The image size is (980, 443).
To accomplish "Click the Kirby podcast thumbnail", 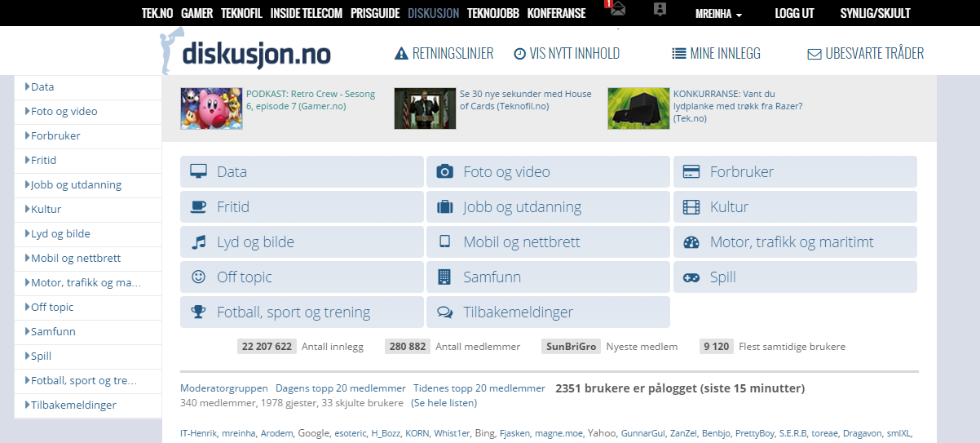I will point(211,109).
